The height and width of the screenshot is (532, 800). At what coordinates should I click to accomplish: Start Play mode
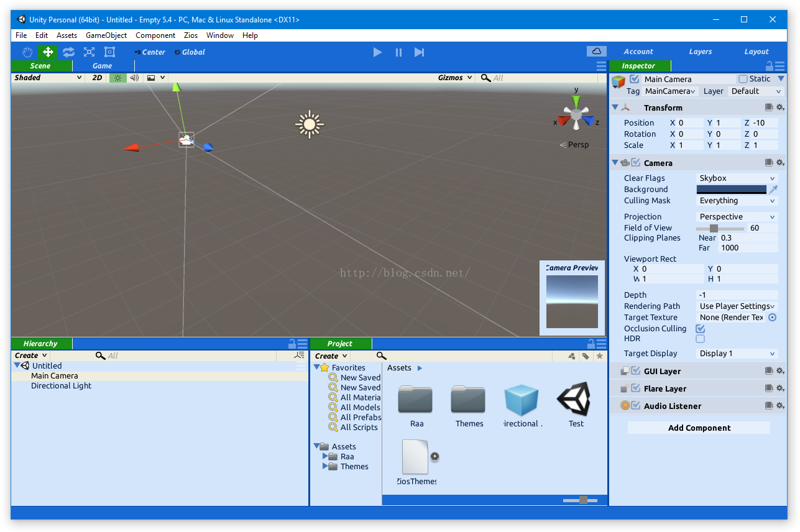[x=377, y=52]
